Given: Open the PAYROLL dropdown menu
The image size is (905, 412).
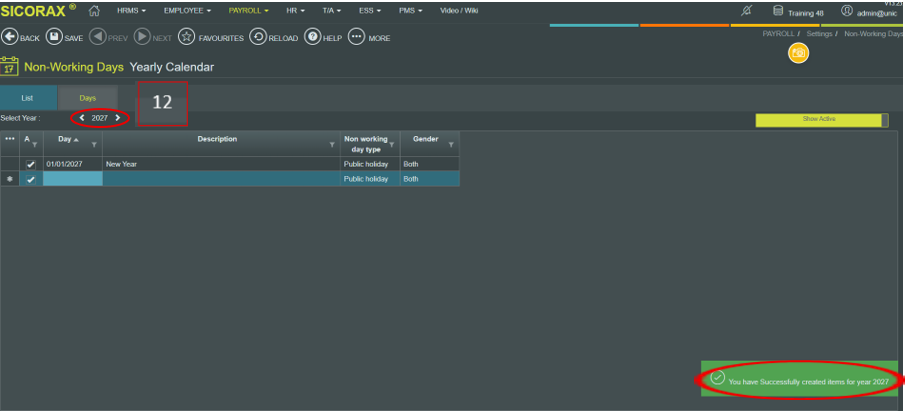Looking at the screenshot, I should (250, 11).
